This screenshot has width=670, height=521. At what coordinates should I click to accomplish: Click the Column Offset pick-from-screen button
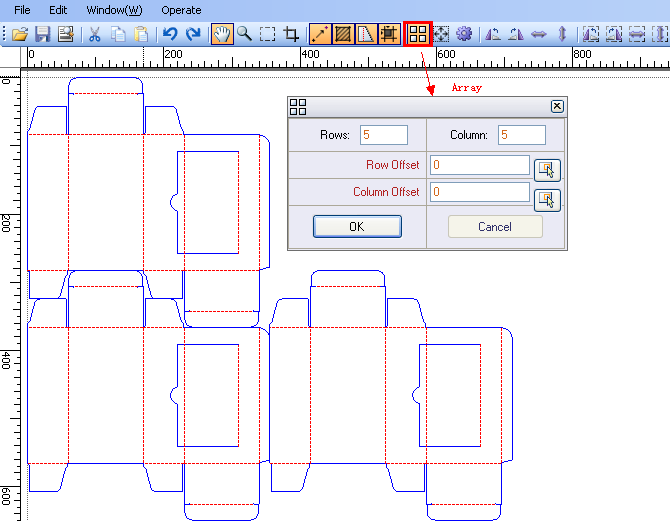547,200
